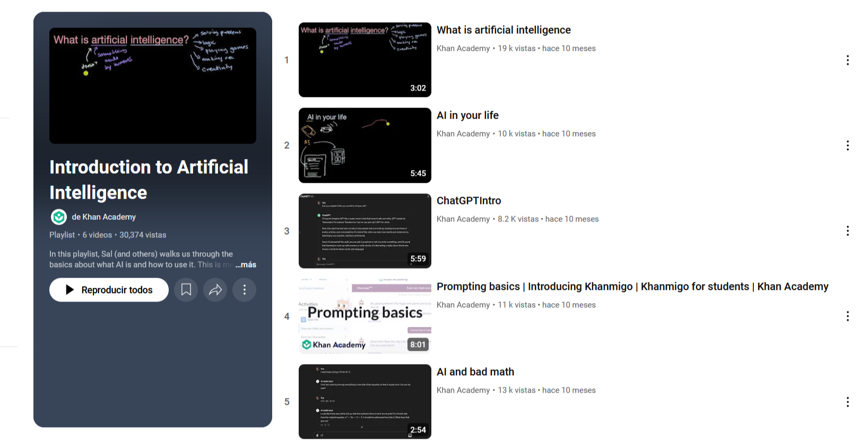Click the large playlist cover thumbnail

click(153, 86)
